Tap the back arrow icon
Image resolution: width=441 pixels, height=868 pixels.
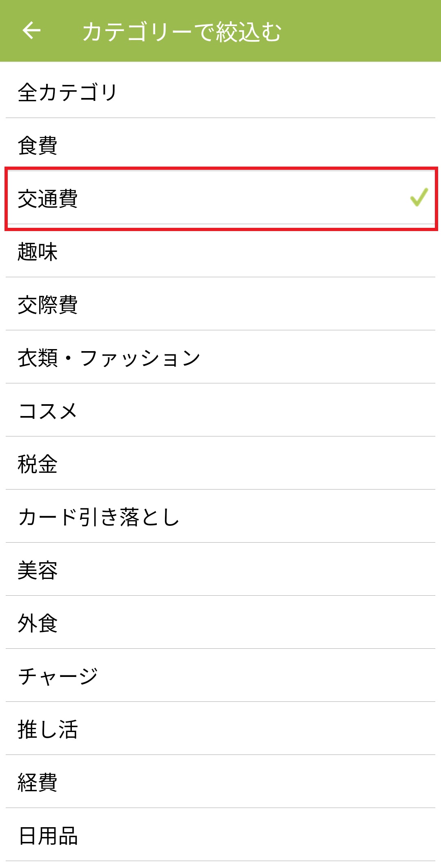click(x=31, y=31)
